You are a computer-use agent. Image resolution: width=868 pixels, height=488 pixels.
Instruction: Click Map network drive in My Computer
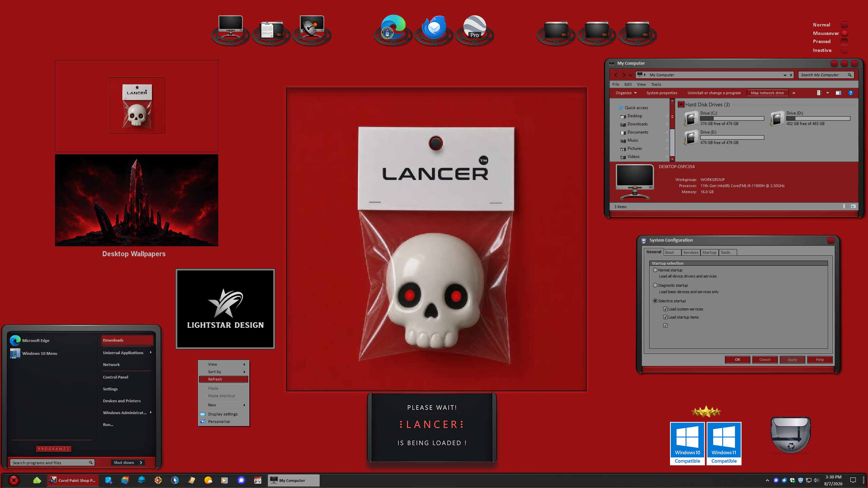click(x=767, y=93)
